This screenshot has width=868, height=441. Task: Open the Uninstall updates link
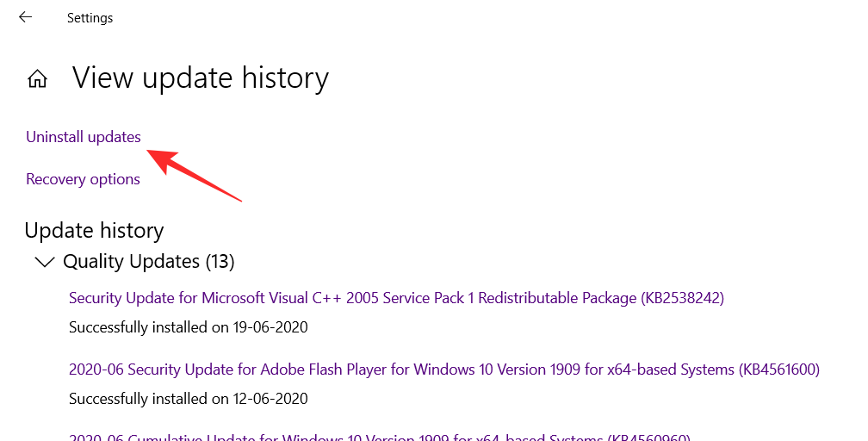click(x=84, y=137)
